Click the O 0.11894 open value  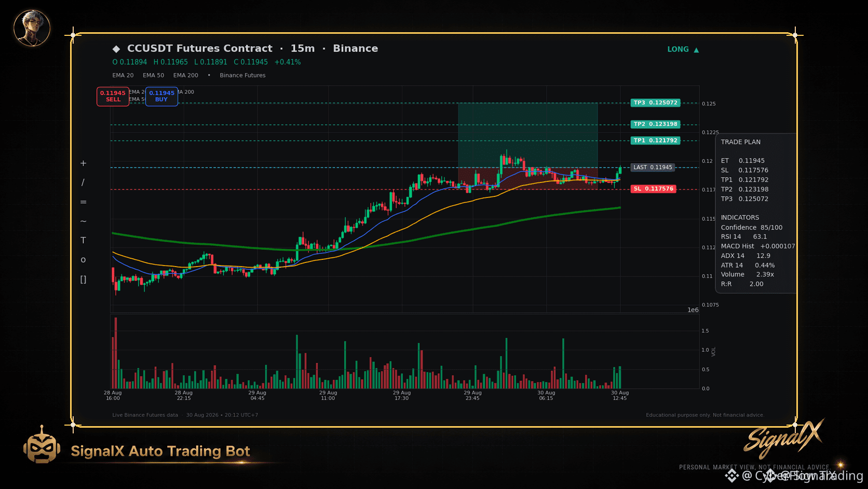130,62
